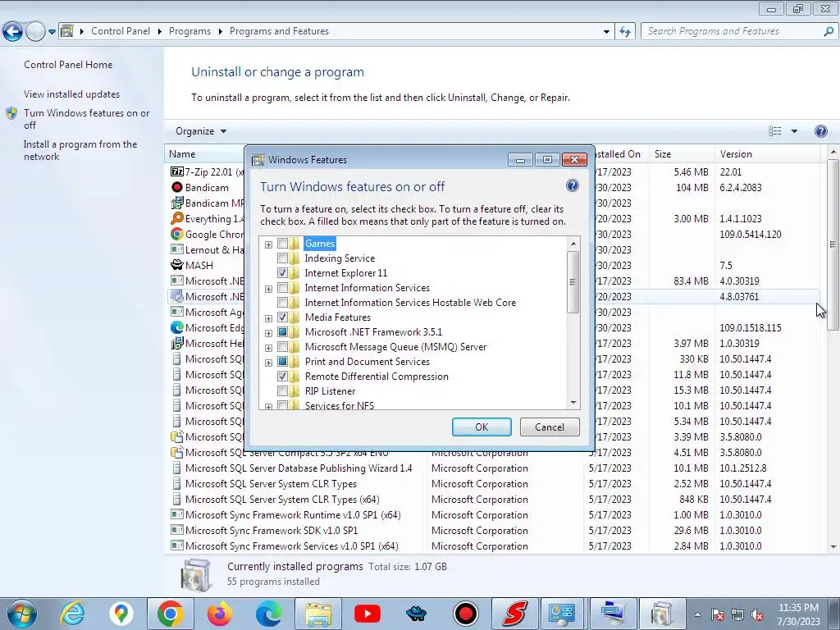840x630 pixels.
Task: Click Turn Windows features on or off
Action: 86,119
